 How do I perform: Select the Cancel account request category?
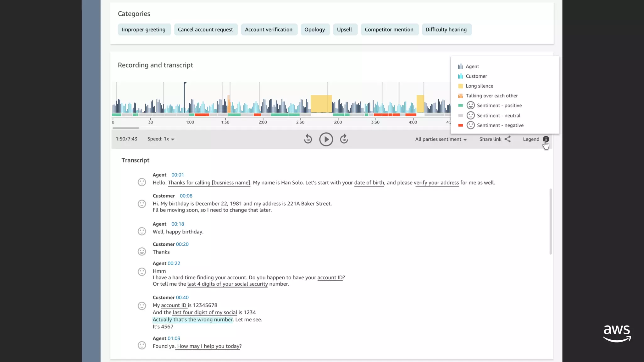pos(205,30)
